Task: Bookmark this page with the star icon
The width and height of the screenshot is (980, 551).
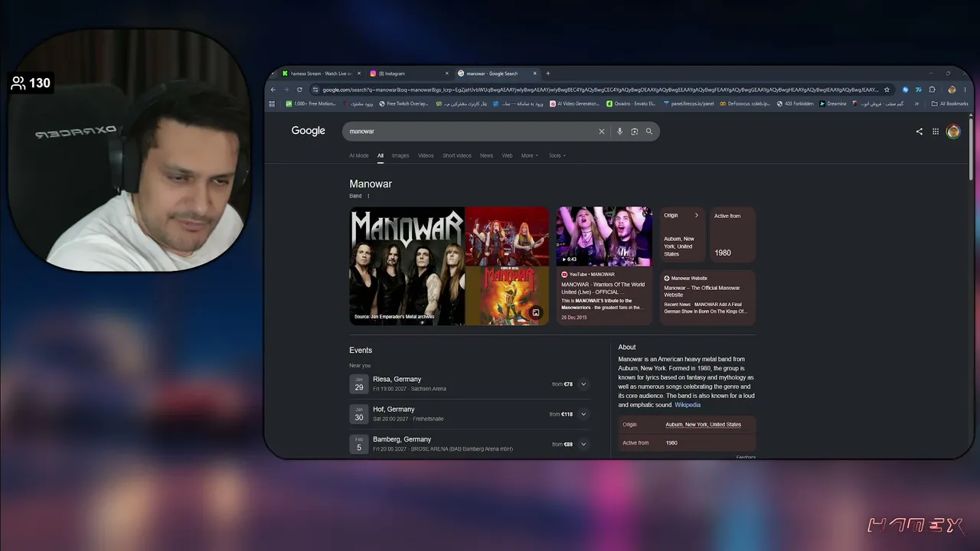Action: pyautogui.click(x=887, y=90)
